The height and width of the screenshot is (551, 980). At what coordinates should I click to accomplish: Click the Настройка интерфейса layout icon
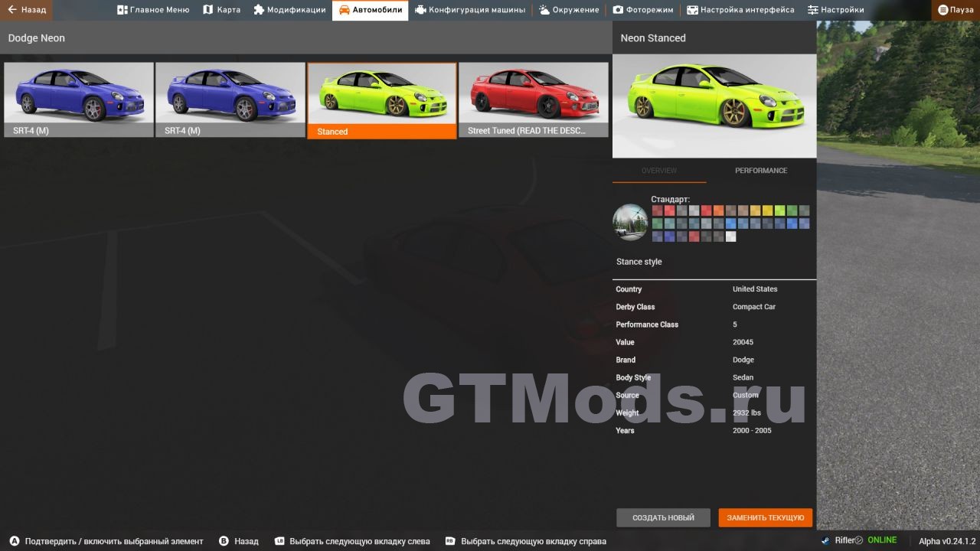pyautogui.click(x=692, y=10)
